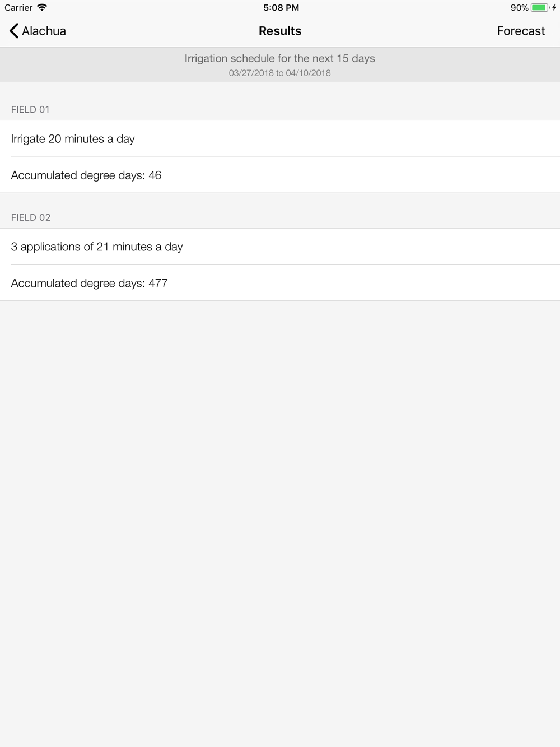Tap the FIELD 01 section header
Image resolution: width=560 pixels, height=747 pixels.
pos(30,109)
